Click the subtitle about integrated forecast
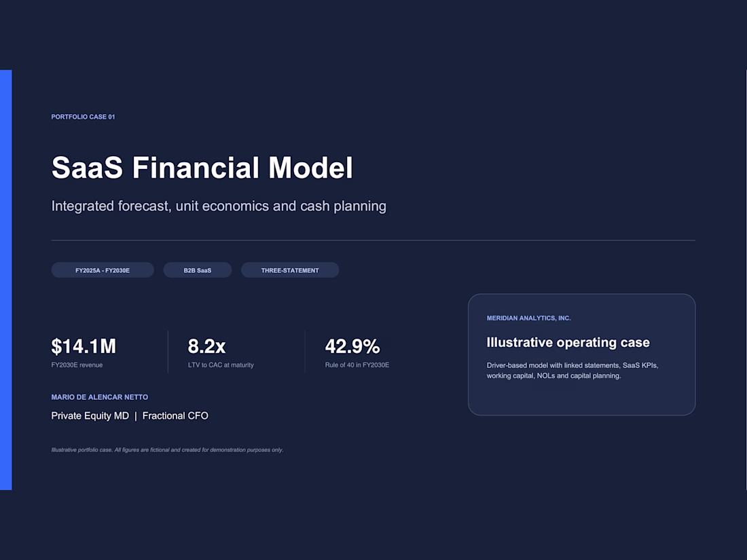The height and width of the screenshot is (560, 747). [x=219, y=206]
